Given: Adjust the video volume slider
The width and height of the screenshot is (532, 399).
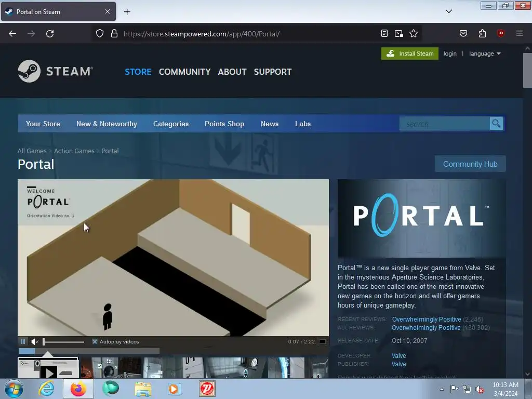Looking at the screenshot, I should click(63, 342).
